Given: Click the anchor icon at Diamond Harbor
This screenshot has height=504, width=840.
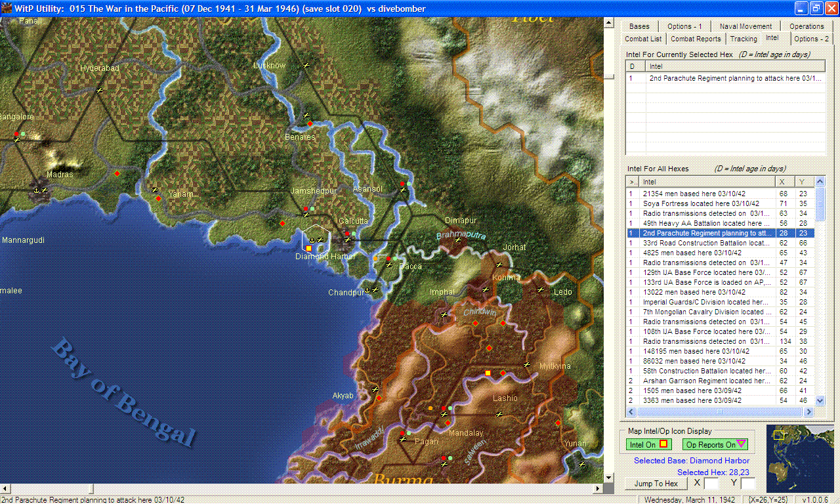Looking at the screenshot, I should pos(312,240).
